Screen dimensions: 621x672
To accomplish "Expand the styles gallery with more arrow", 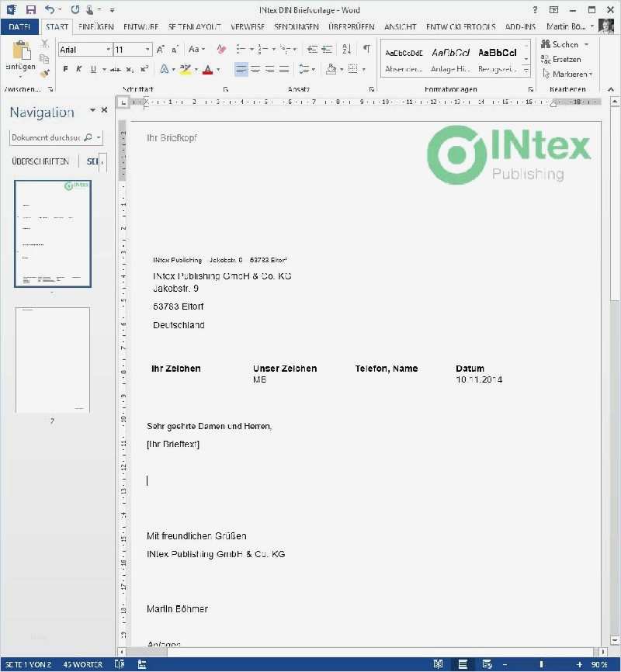I will [526, 71].
